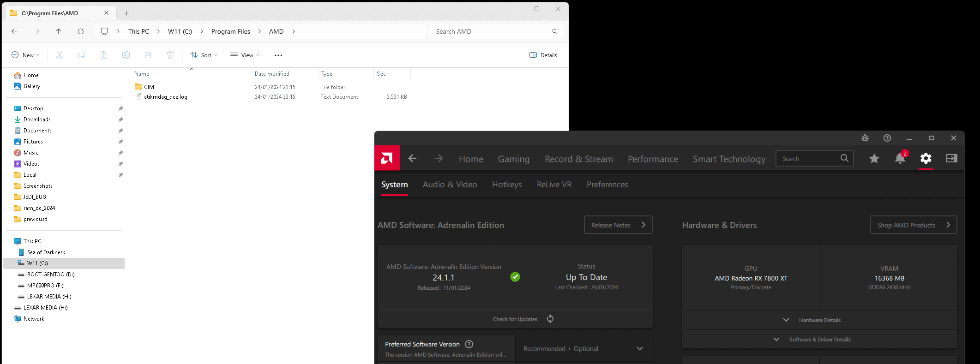Click Shop AMD Products button
The image size is (980, 364).
pyautogui.click(x=914, y=225)
